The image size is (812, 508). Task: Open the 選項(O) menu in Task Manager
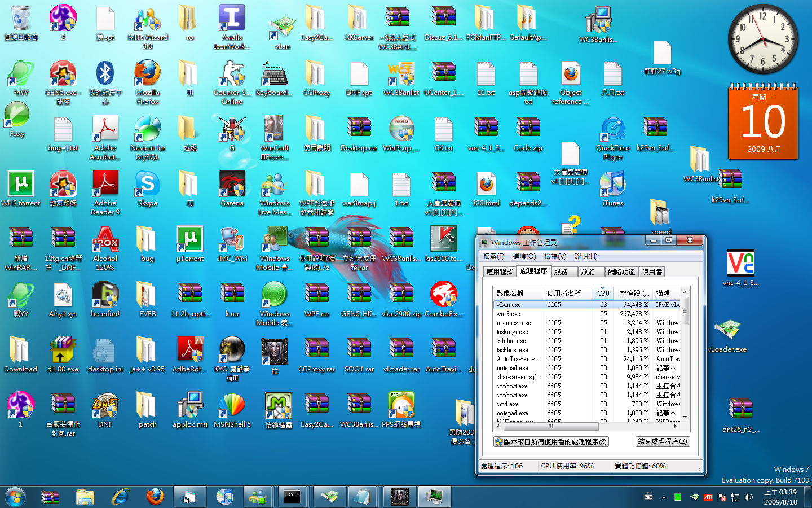(x=524, y=256)
